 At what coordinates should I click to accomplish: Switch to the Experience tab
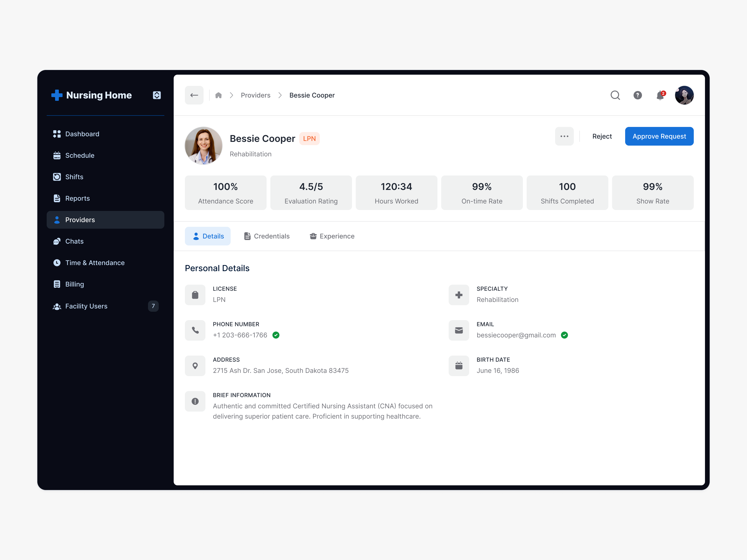332,236
